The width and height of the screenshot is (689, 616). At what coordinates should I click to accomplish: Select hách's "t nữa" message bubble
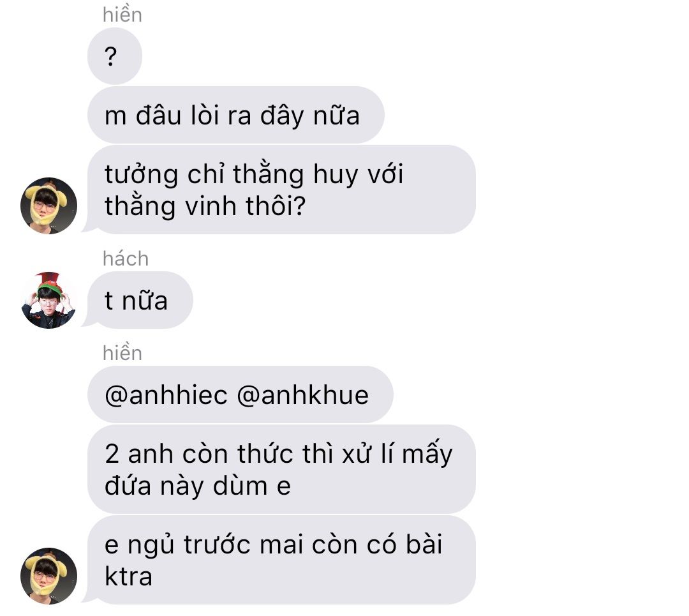[140, 300]
